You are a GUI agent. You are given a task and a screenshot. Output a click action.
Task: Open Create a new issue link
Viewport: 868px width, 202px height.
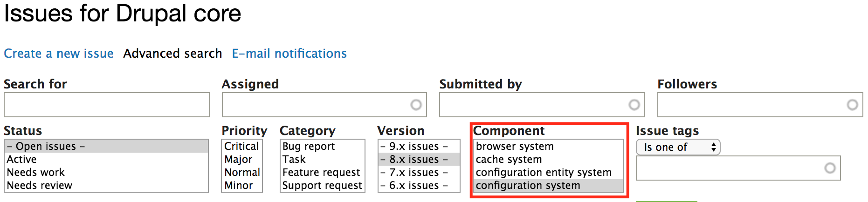tap(59, 54)
